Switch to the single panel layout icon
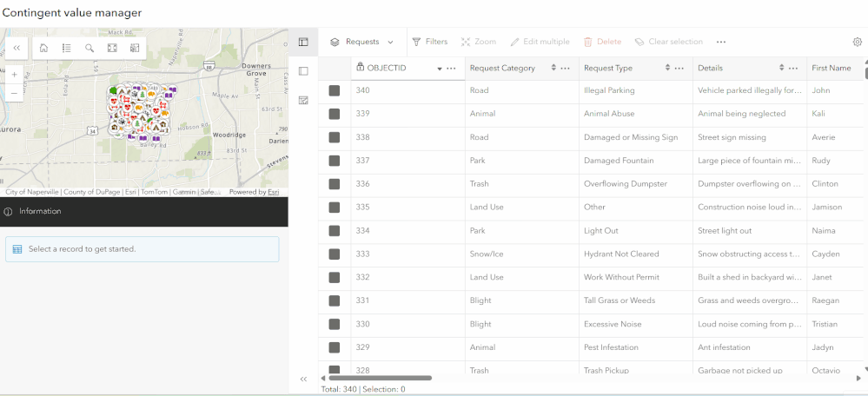 pyautogui.click(x=303, y=71)
